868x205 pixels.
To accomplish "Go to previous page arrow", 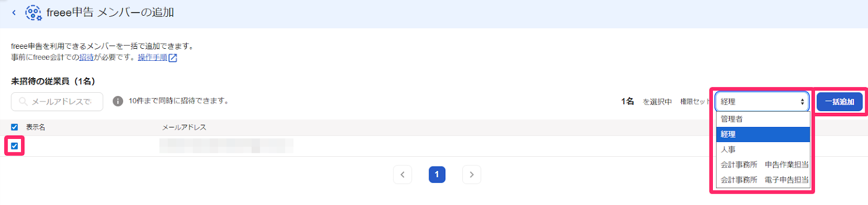I will [403, 175].
